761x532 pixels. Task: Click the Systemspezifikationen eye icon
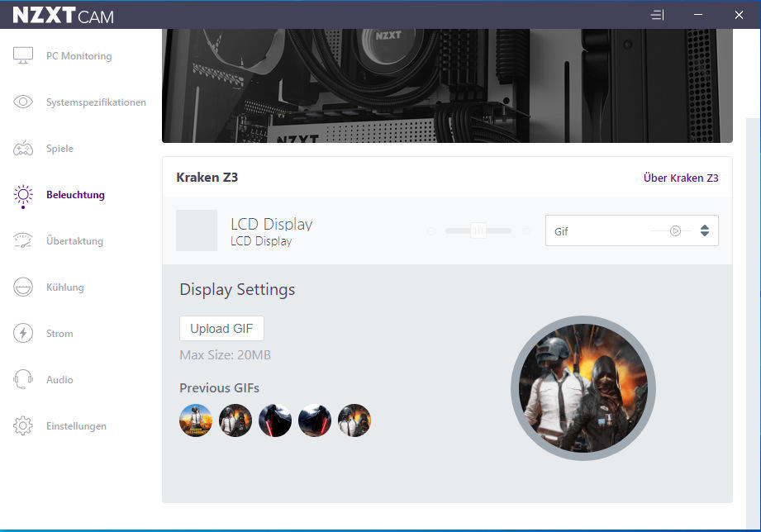click(23, 102)
